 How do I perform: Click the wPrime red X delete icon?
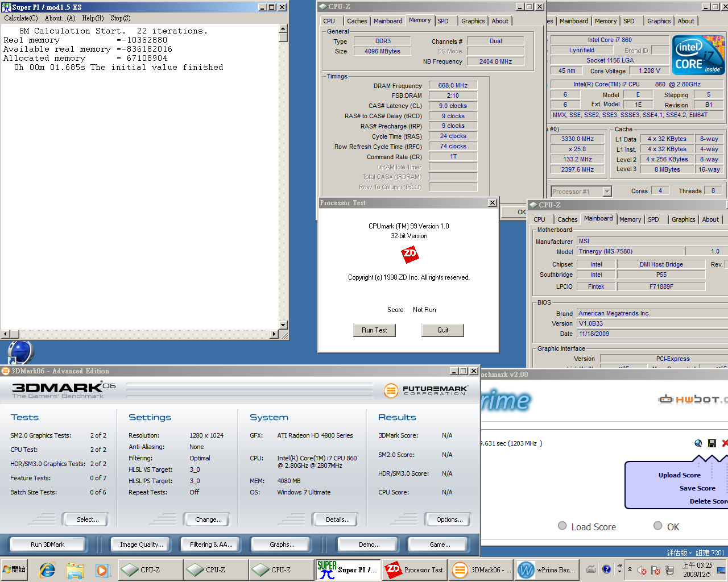click(725, 443)
